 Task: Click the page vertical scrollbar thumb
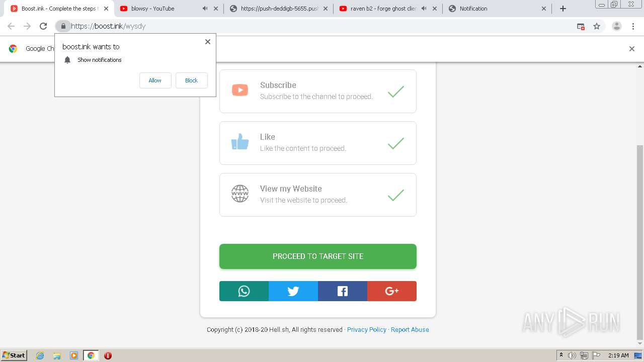(x=640, y=241)
